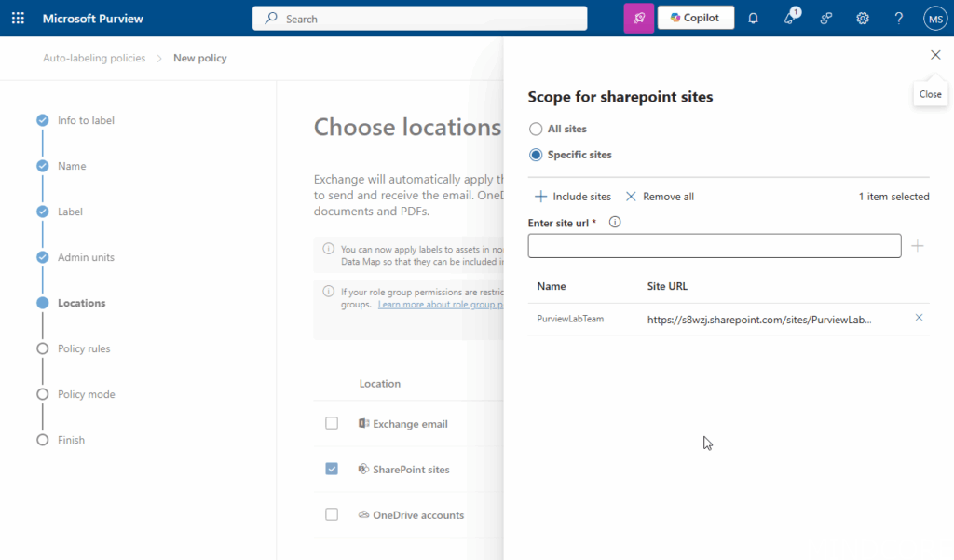This screenshot has height=560, width=954.
Task: Click the pink feature icon beside Copilot
Action: pos(638,18)
